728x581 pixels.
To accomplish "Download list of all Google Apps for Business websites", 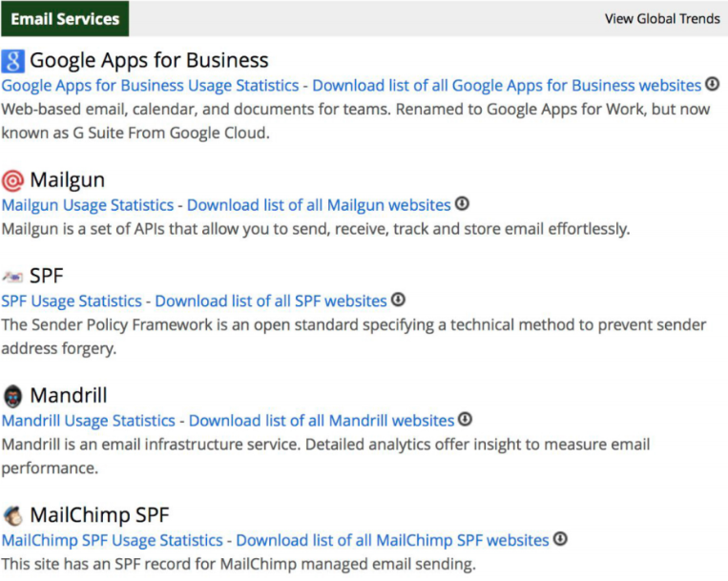I will [507, 86].
